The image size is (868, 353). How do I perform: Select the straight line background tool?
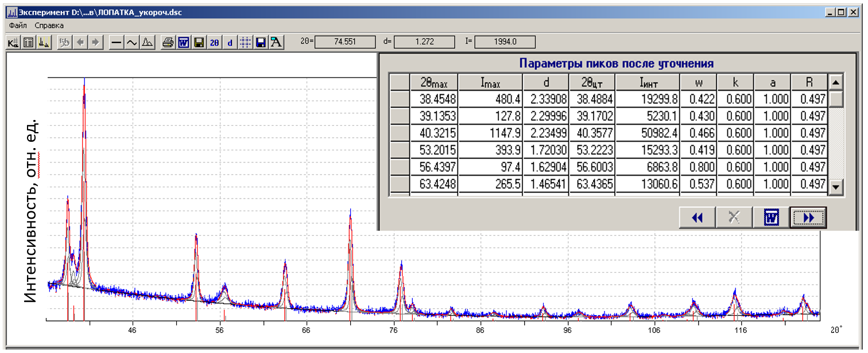pos(117,42)
